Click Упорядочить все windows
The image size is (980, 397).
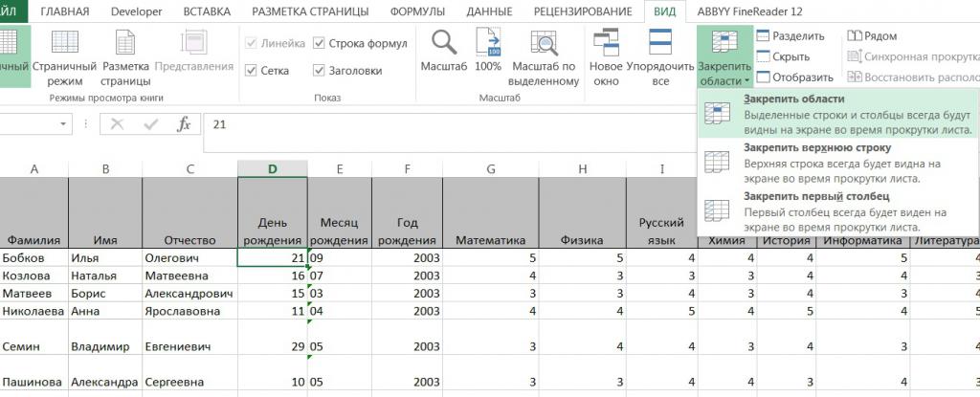click(x=660, y=57)
